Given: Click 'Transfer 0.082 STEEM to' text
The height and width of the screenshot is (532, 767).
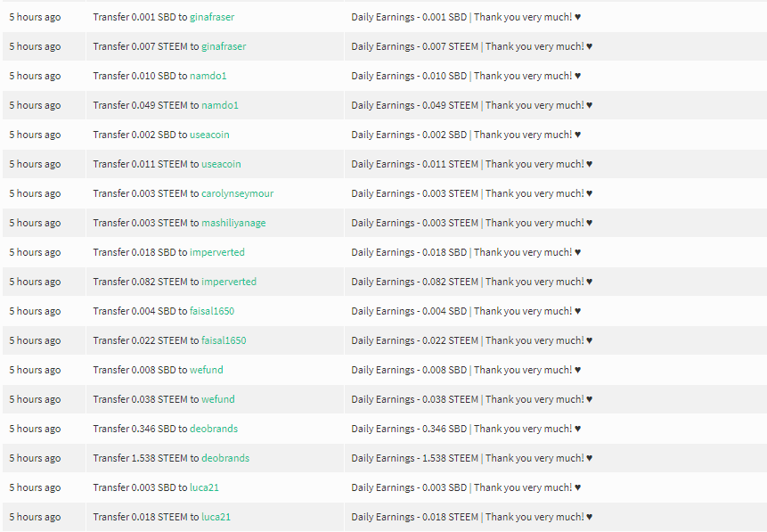Looking at the screenshot, I should click(146, 282).
